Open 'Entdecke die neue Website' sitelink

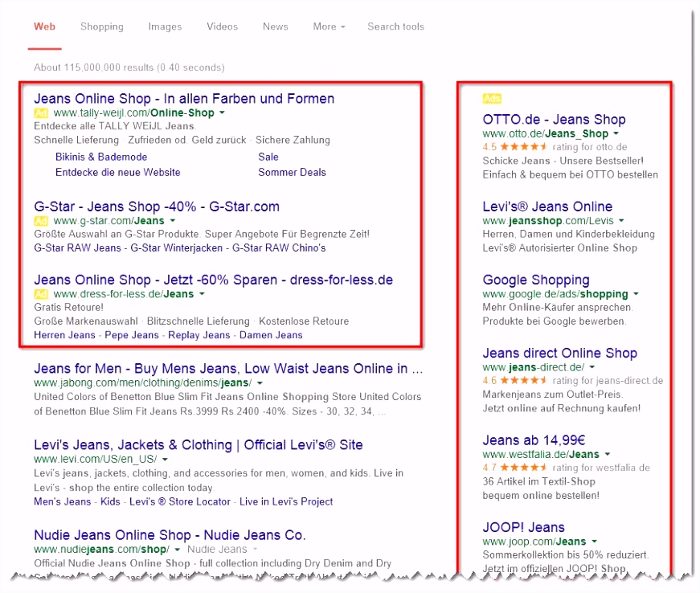(118, 172)
